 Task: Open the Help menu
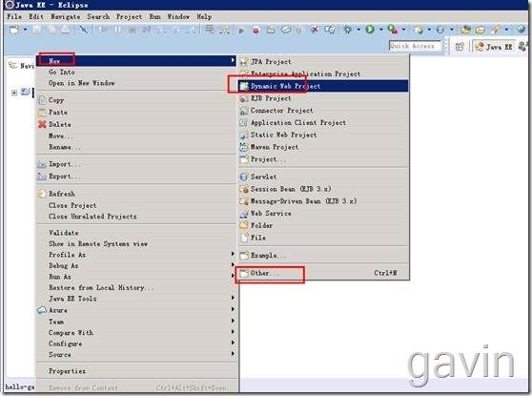(204, 16)
